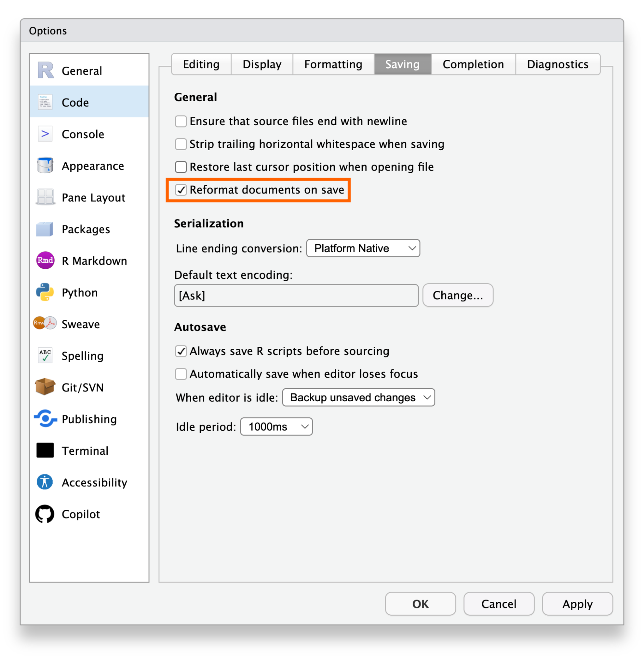This screenshot has width=644, height=657.
Task: Click the Change... encoding button
Action: (458, 295)
